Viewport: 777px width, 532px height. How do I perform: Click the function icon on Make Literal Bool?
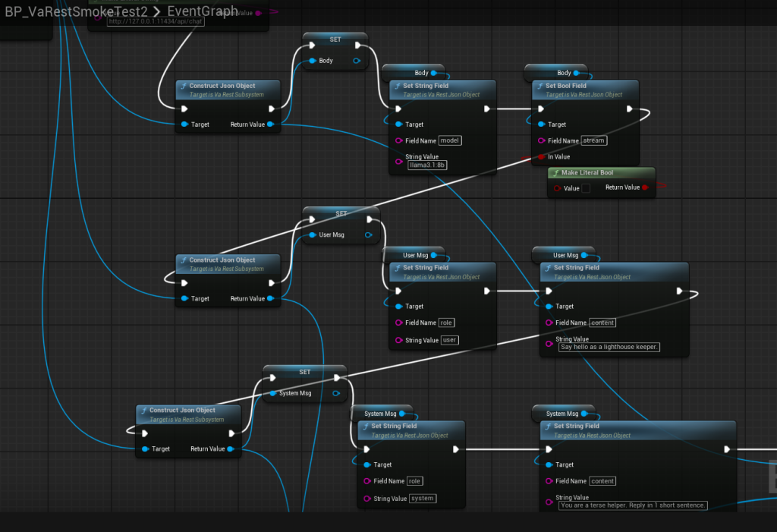pyautogui.click(x=555, y=173)
